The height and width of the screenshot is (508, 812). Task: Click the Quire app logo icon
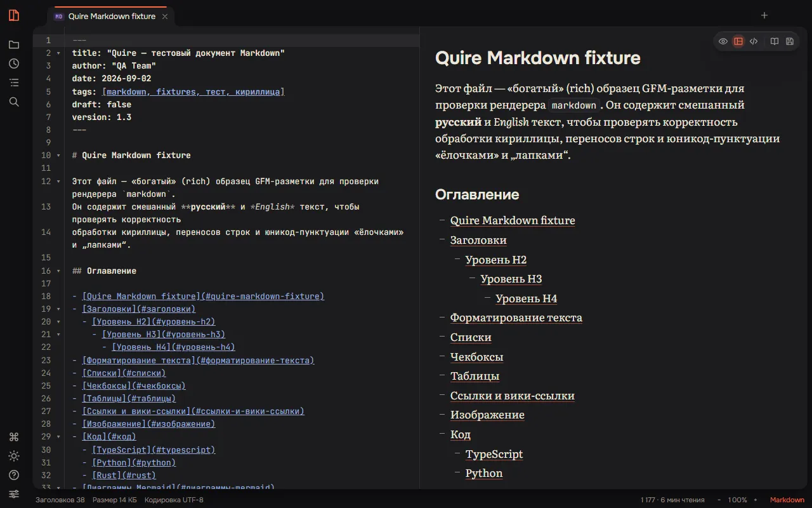(x=14, y=15)
